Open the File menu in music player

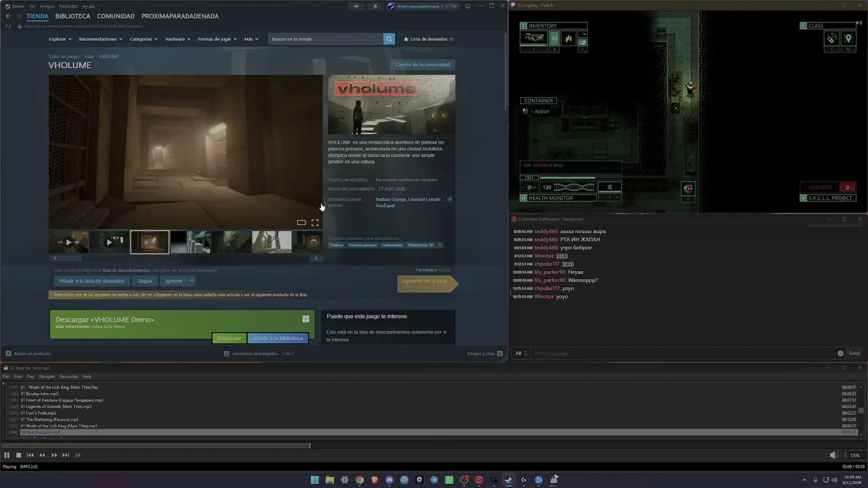point(6,377)
